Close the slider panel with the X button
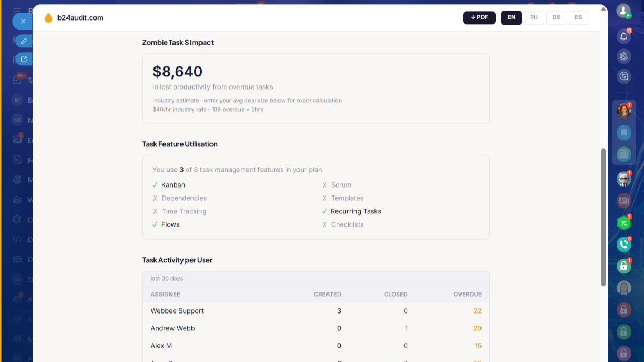This screenshot has height=362, width=644. (23, 22)
